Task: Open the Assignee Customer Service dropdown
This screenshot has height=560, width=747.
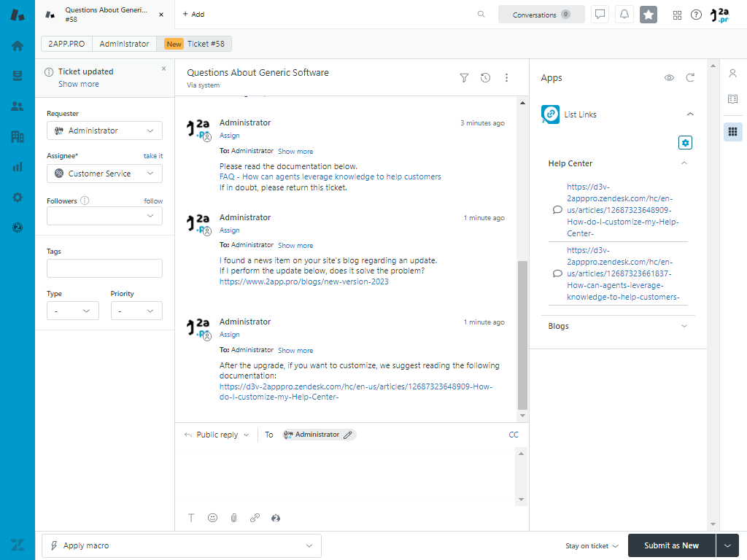Action: pyautogui.click(x=104, y=174)
